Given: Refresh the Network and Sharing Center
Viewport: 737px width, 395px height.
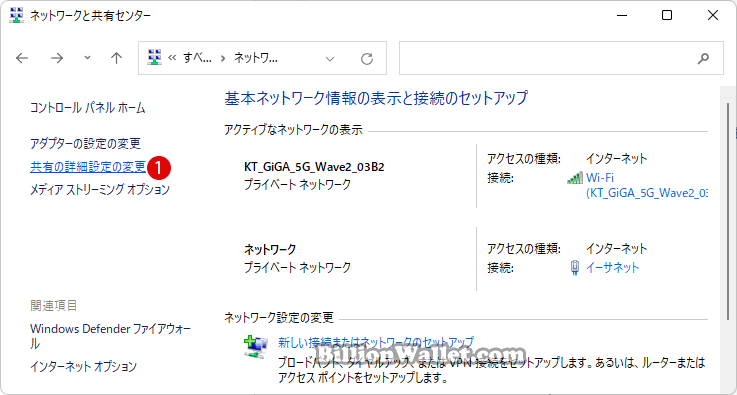Looking at the screenshot, I should click(367, 58).
